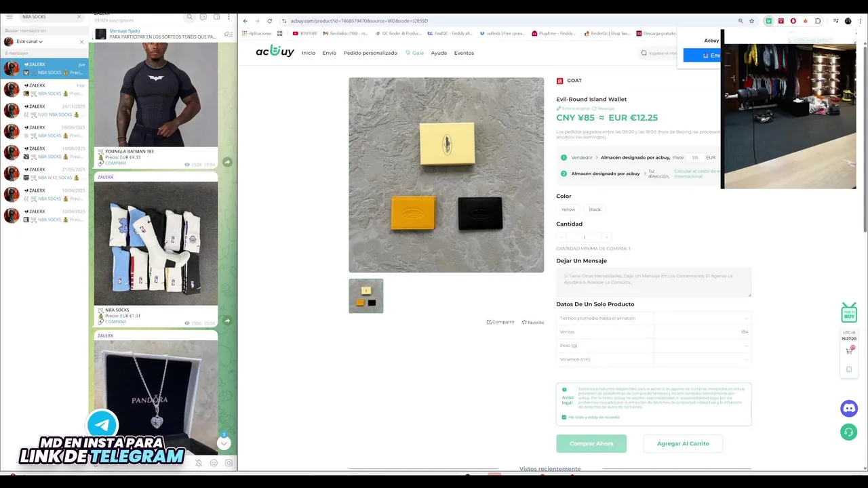Click the browser address bar URL
Screen dimensions: 868x488
pos(359,21)
